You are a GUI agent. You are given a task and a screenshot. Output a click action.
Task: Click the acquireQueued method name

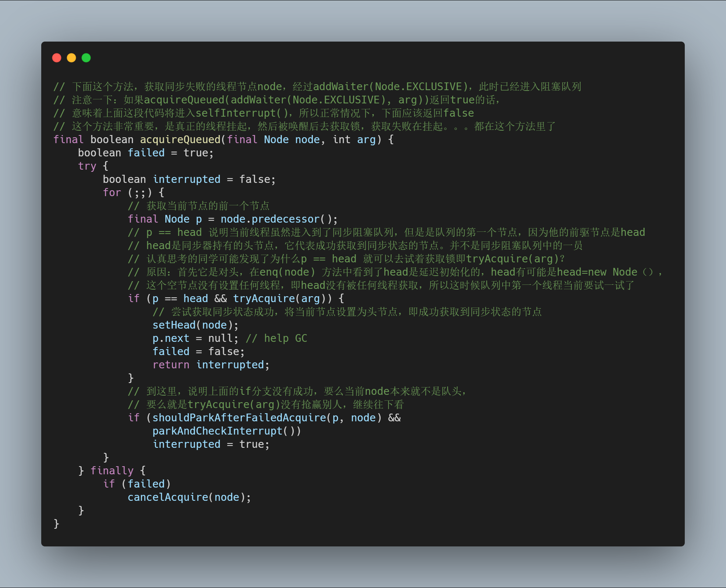180,139
